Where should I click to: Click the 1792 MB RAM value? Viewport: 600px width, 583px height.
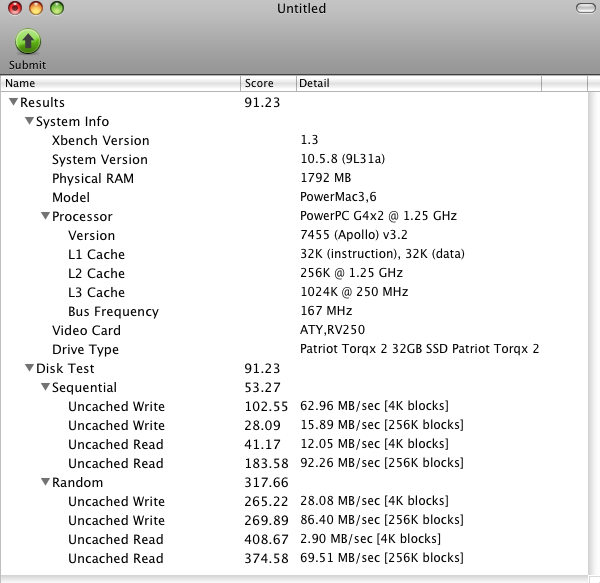point(326,178)
